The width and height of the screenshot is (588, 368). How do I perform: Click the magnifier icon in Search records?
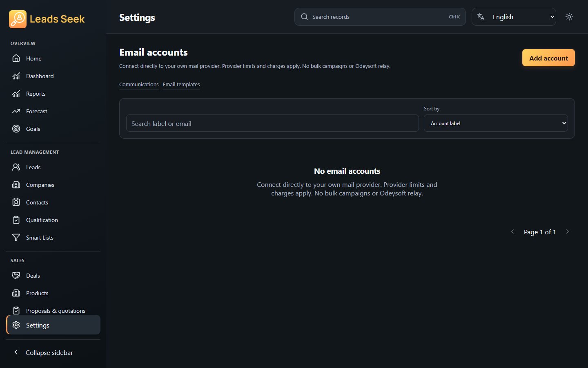point(304,17)
